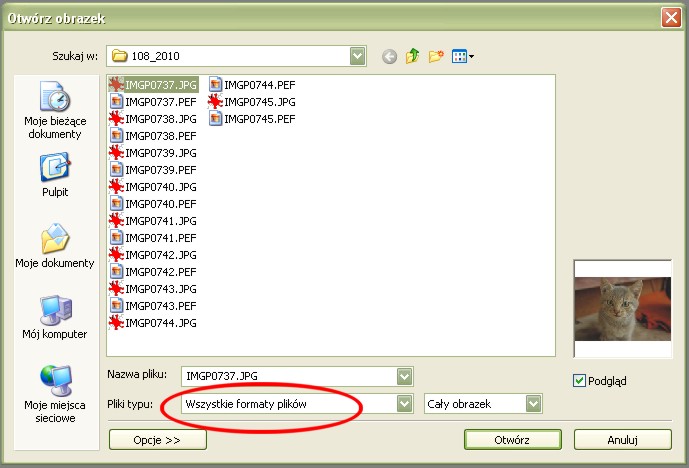Show more settings with Opcje button

157,440
